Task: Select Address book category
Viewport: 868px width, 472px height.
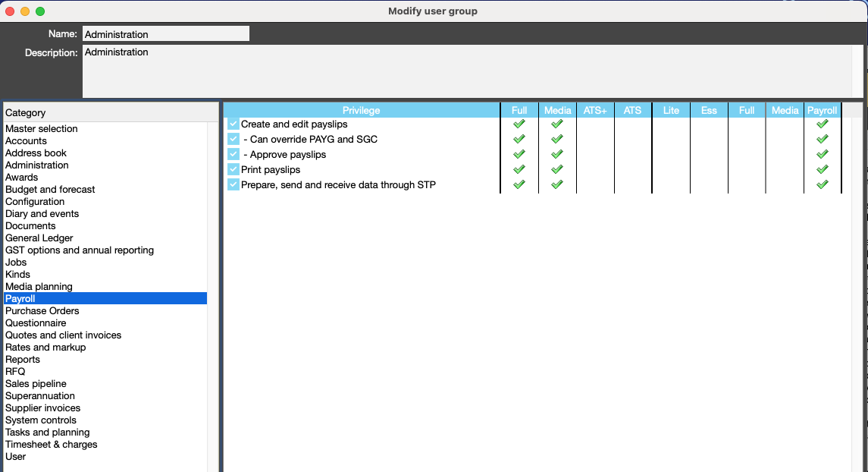Action: point(105,153)
